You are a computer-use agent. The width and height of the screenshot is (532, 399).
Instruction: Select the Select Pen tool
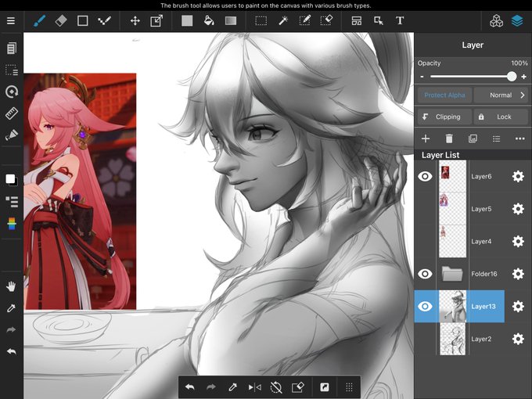[x=304, y=20]
